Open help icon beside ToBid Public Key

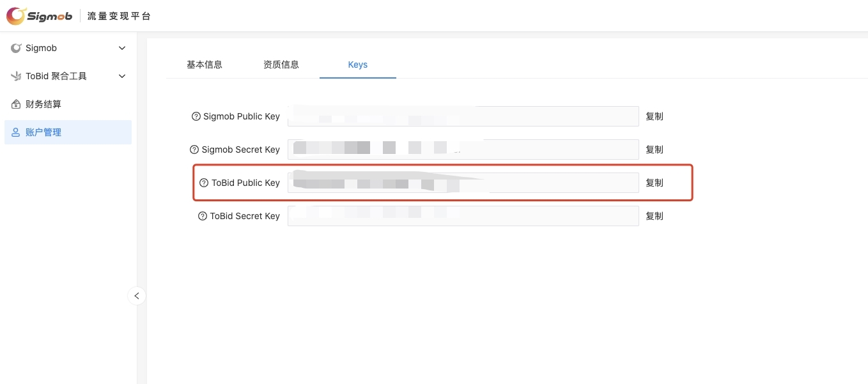tap(203, 183)
